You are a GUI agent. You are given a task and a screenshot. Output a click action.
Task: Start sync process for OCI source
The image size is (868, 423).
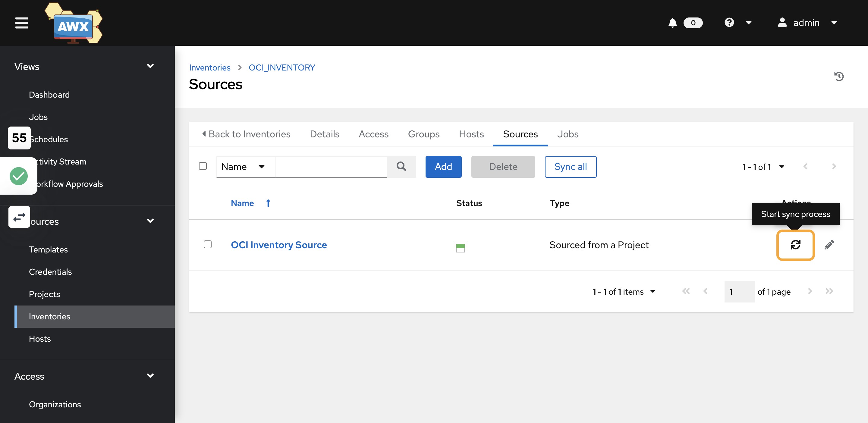click(x=795, y=245)
